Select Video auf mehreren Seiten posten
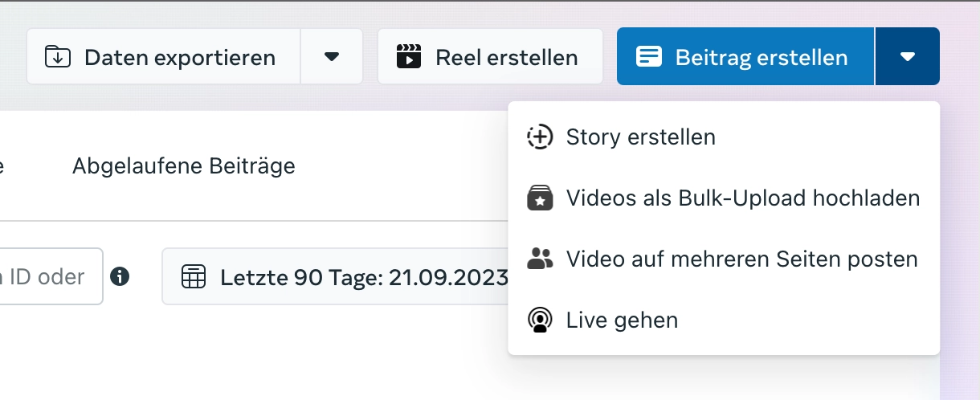Screen dimensions: 980x400 point(724,259)
